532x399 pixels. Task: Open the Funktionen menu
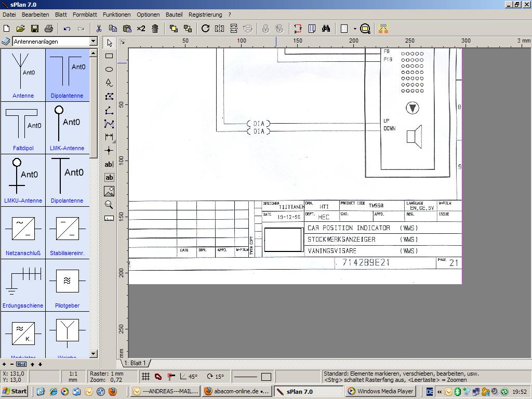pos(117,15)
